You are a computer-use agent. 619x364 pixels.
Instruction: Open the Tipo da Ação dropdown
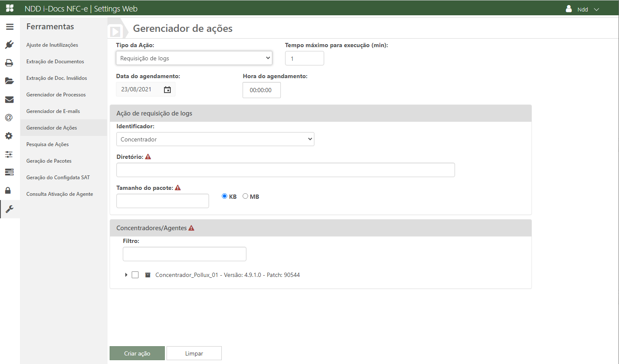click(194, 58)
